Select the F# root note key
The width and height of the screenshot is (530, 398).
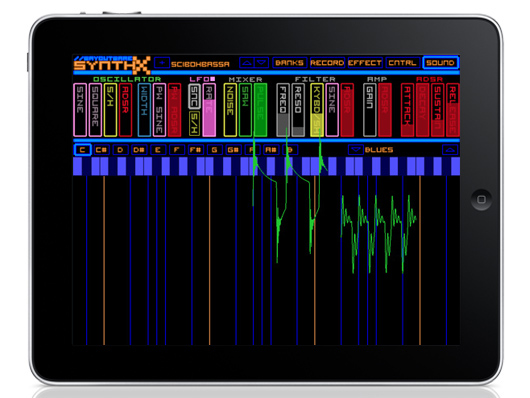coord(195,149)
